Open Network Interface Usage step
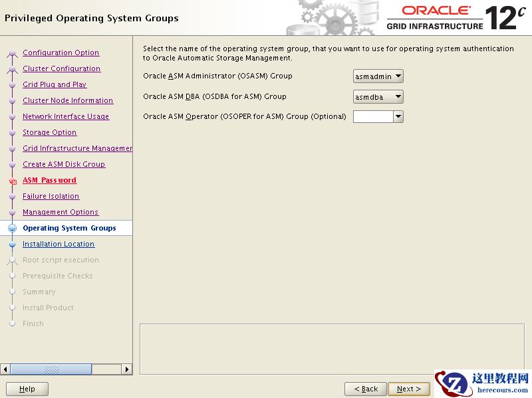Image resolution: width=532 pixels, height=398 pixels. [66, 116]
